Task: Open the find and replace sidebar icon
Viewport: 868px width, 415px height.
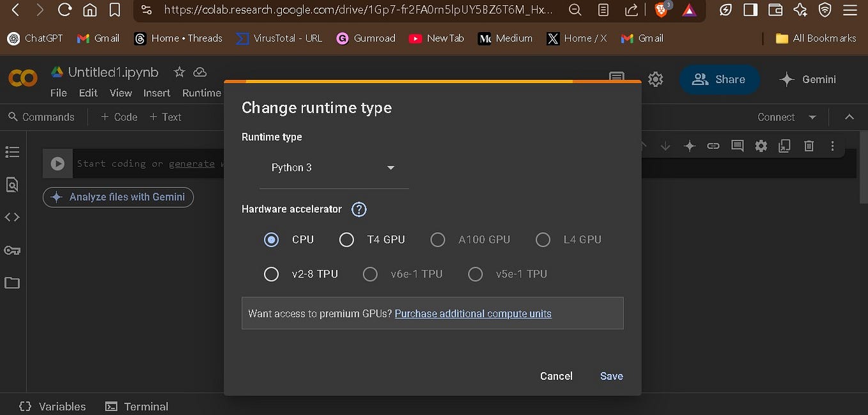Action: tap(12, 185)
